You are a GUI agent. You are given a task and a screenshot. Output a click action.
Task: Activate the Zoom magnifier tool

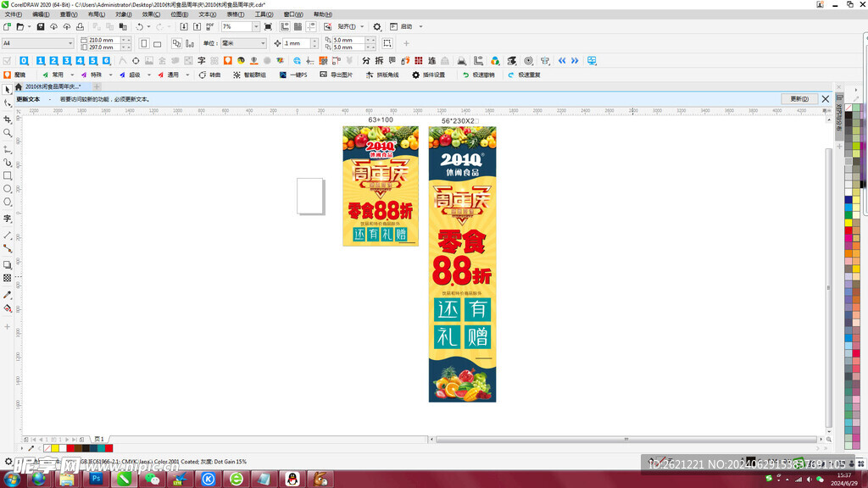pos(8,133)
